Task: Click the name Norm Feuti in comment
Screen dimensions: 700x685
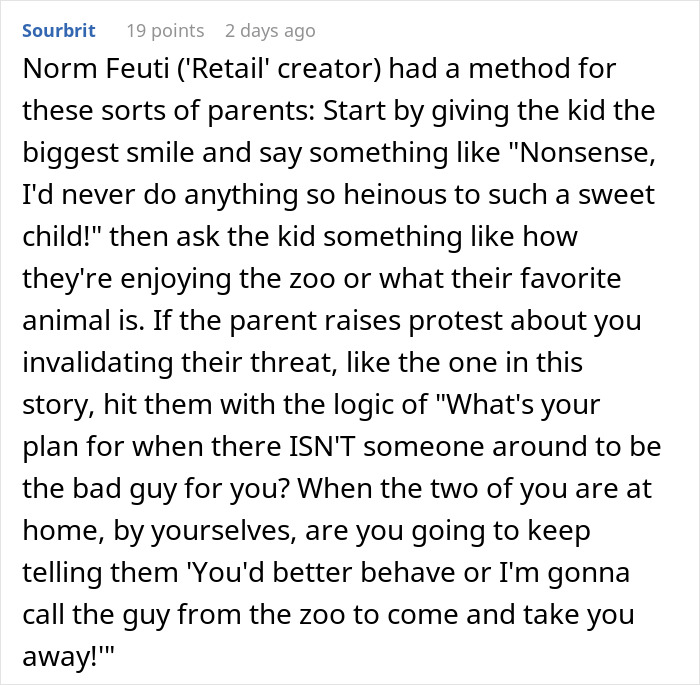Action: [96, 69]
